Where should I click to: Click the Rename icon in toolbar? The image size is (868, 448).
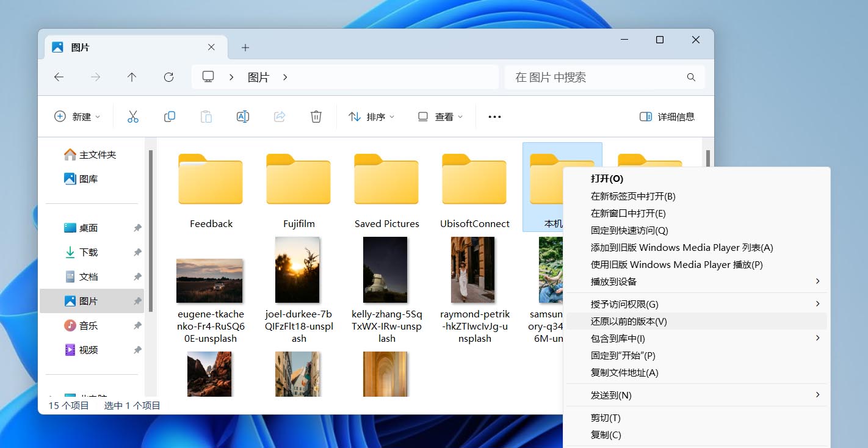click(243, 117)
